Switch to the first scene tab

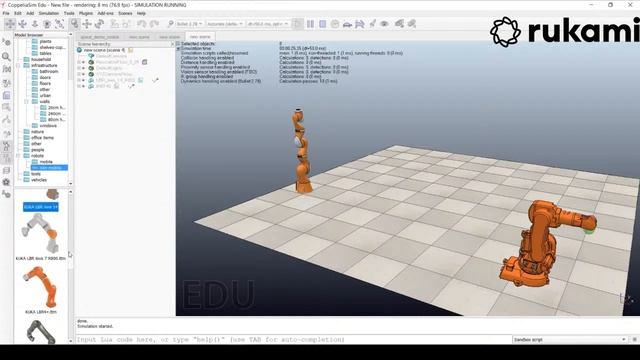100,37
